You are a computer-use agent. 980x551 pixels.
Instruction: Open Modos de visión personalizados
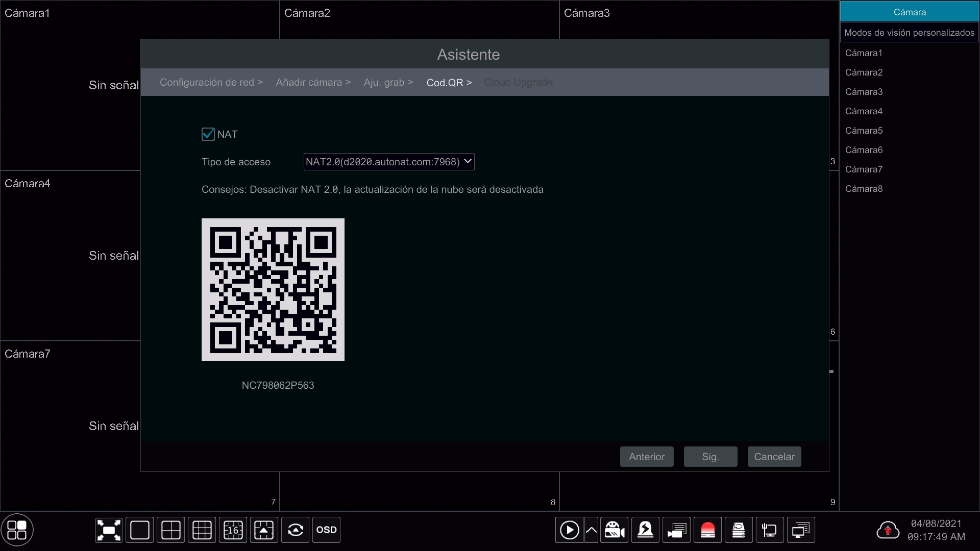[910, 33]
